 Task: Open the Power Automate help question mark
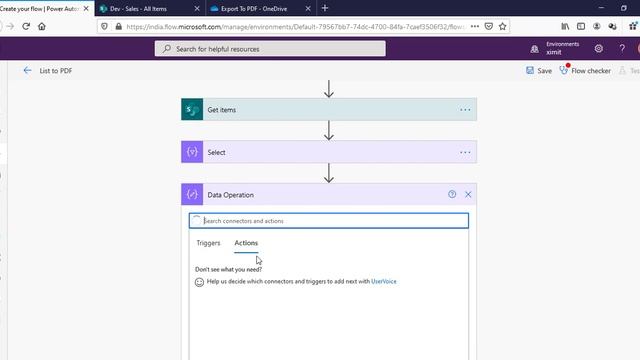(x=622, y=49)
